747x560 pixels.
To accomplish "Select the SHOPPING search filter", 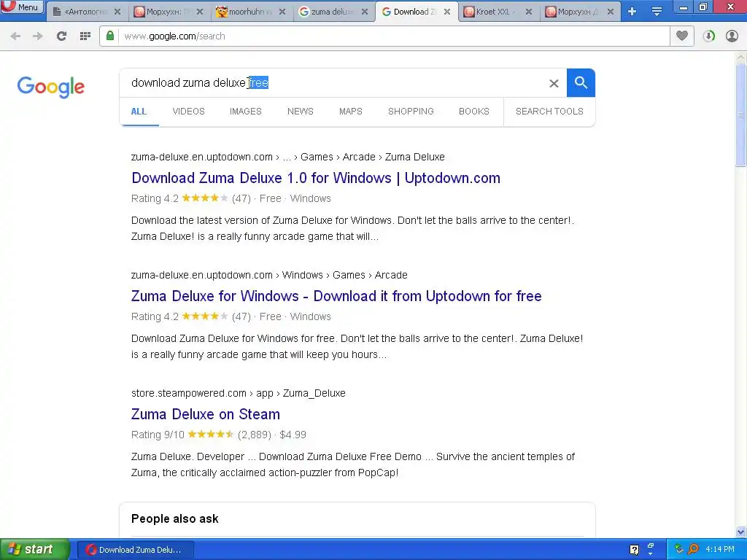I will coord(411,112).
